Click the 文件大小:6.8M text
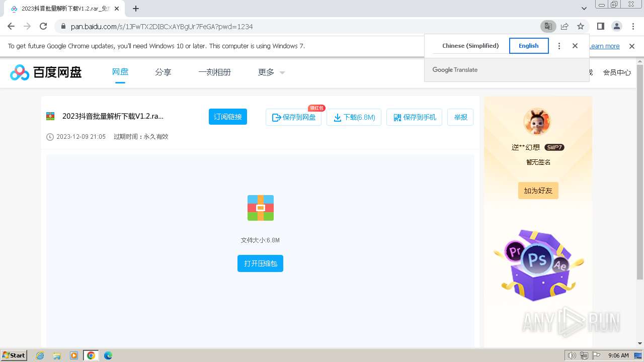644x362 pixels. tap(260, 240)
